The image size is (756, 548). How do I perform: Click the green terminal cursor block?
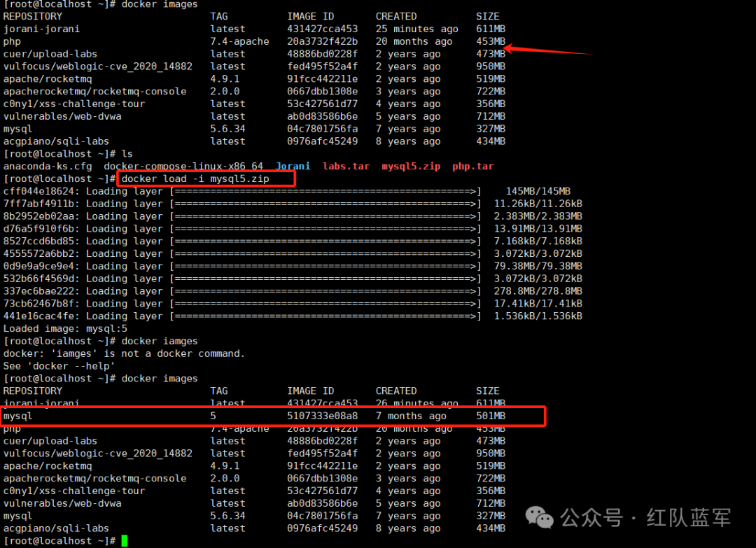125,541
